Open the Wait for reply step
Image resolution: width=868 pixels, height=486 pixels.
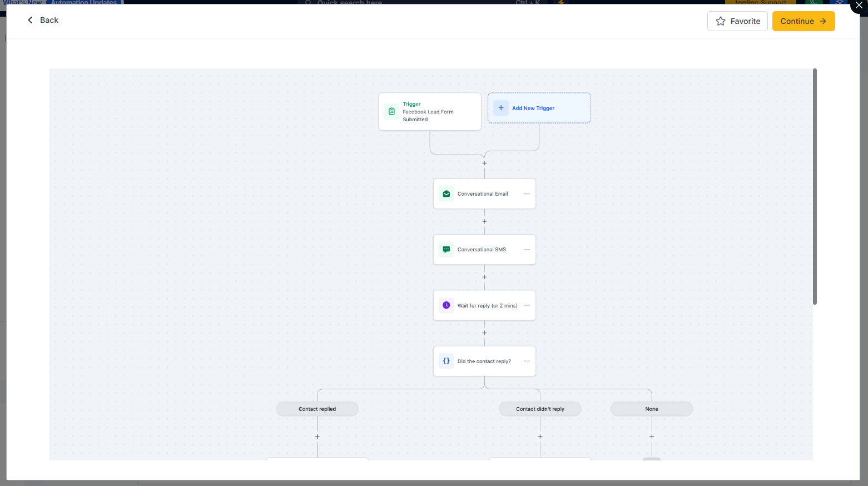click(x=484, y=305)
